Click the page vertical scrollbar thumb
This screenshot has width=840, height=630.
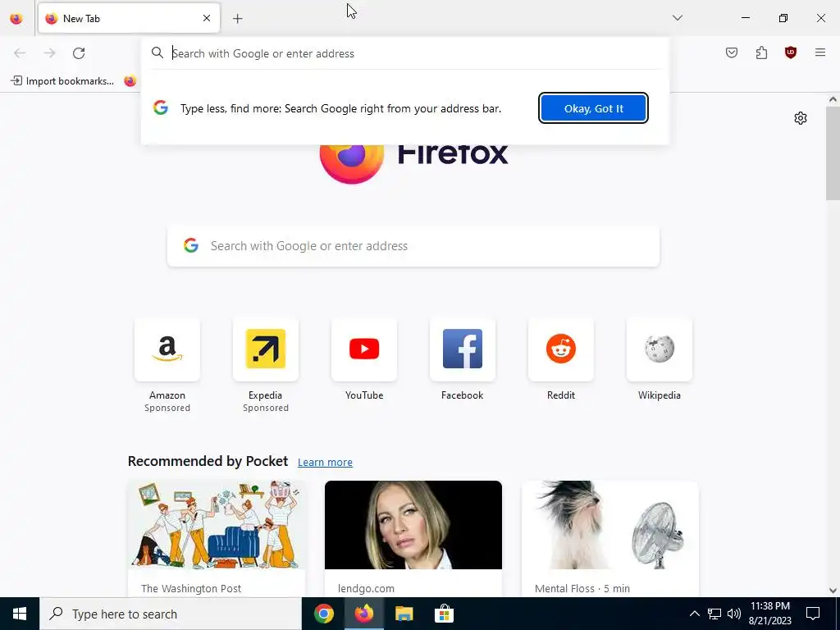(x=833, y=152)
